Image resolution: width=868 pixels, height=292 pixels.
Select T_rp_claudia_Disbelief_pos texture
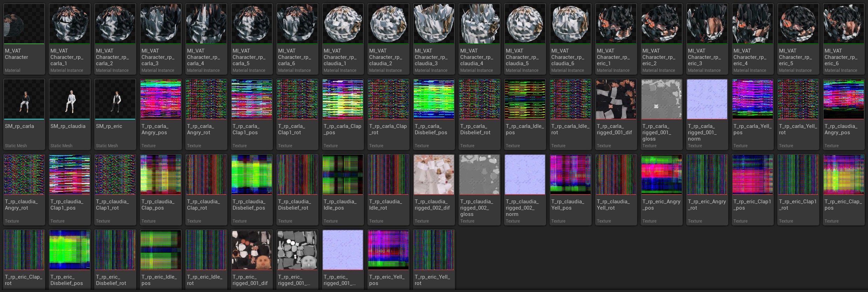pyautogui.click(x=252, y=190)
